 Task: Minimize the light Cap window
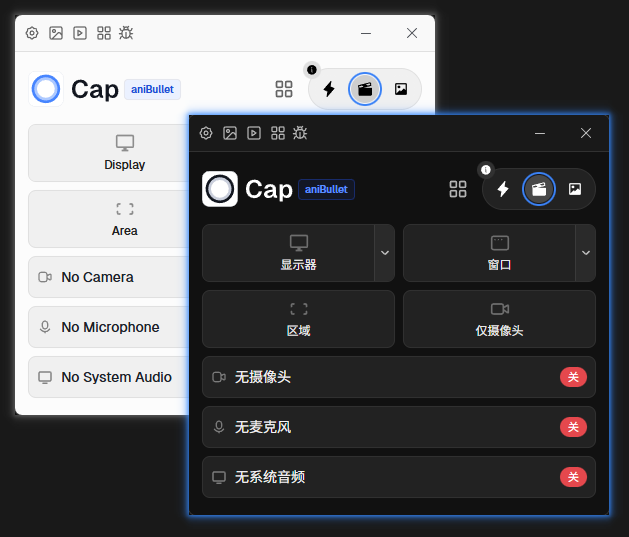[366, 33]
